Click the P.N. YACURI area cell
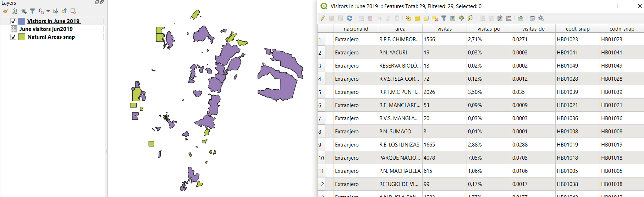This screenshot has height=197, width=644. coord(400,53)
